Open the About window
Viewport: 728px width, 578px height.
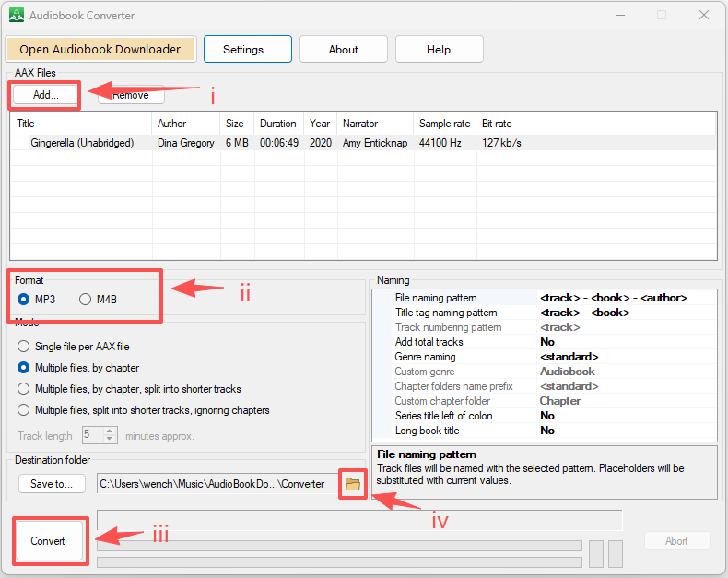343,50
